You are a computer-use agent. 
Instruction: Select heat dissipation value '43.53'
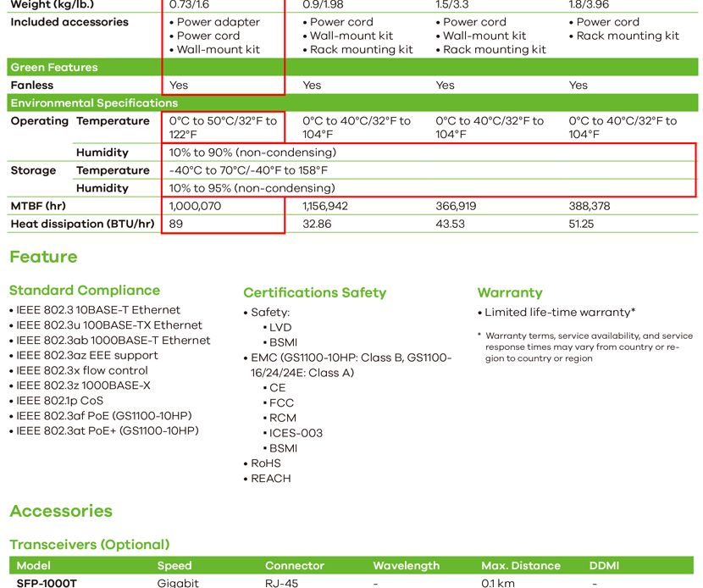450,224
